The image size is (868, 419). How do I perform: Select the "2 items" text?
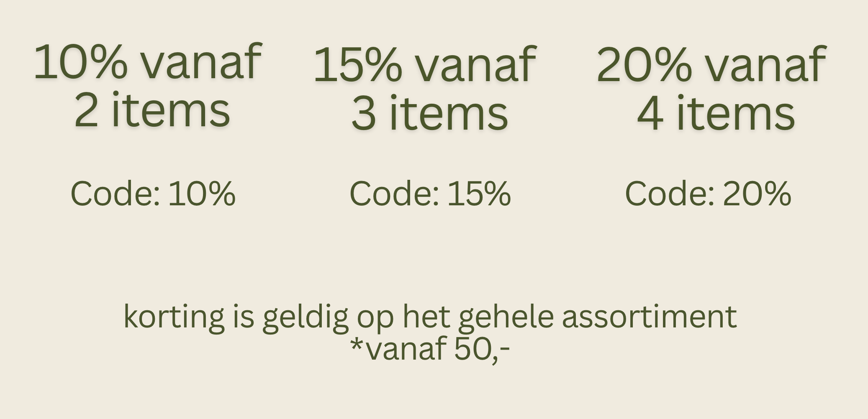[152, 110]
